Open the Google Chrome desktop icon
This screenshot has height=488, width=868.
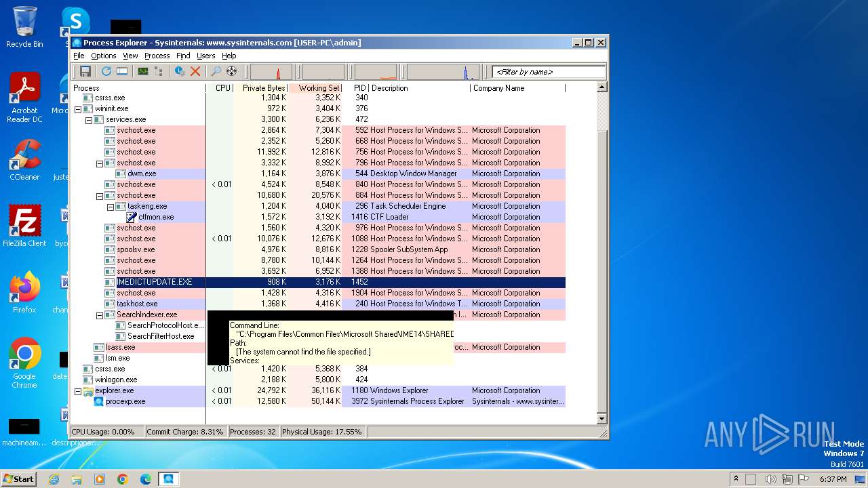24,363
